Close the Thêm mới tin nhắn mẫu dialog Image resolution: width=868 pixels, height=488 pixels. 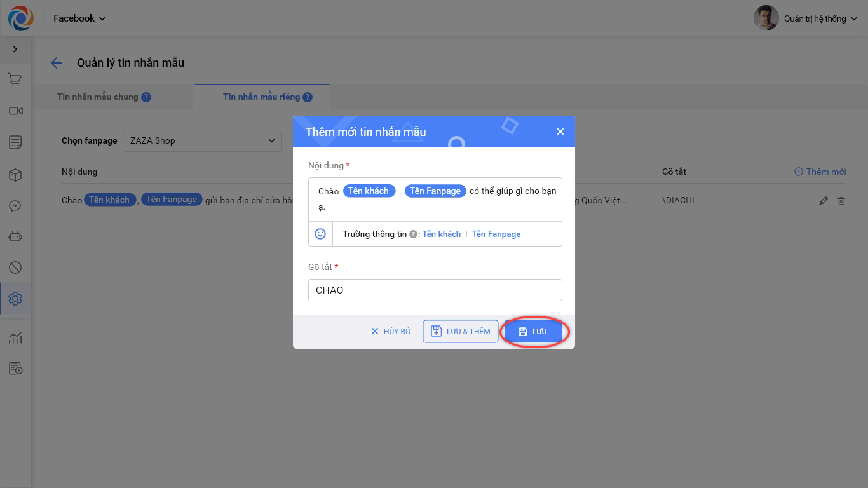click(x=560, y=132)
